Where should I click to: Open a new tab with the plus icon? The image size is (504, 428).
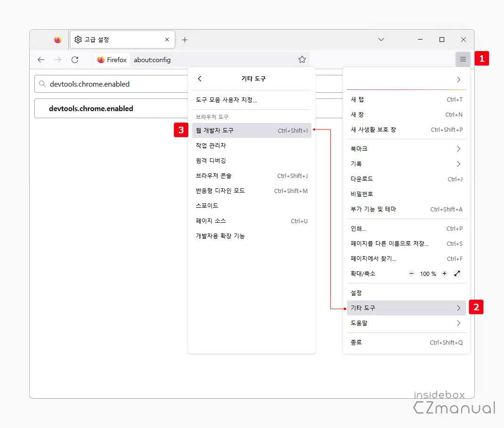(184, 40)
